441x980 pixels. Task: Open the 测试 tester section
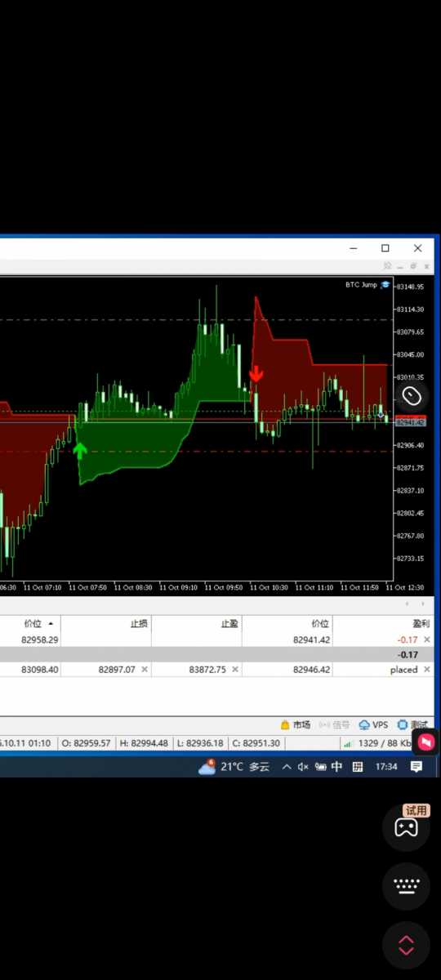click(412, 724)
